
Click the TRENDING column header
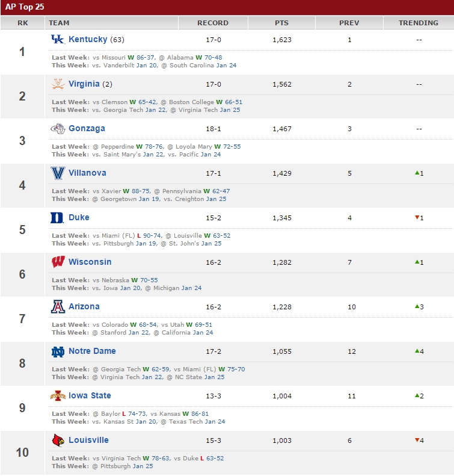coord(419,23)
